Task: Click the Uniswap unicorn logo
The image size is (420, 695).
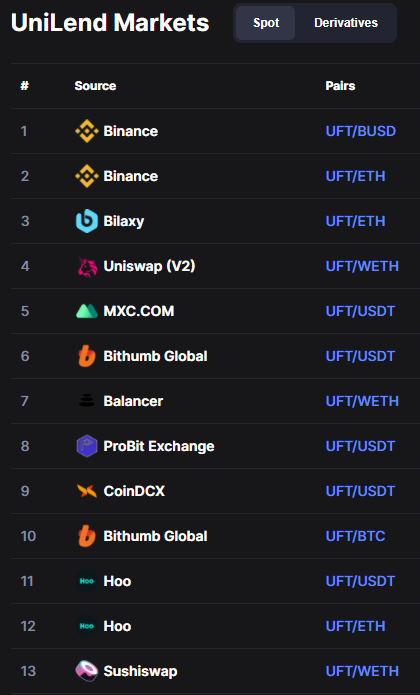Action: click(87, 266)
